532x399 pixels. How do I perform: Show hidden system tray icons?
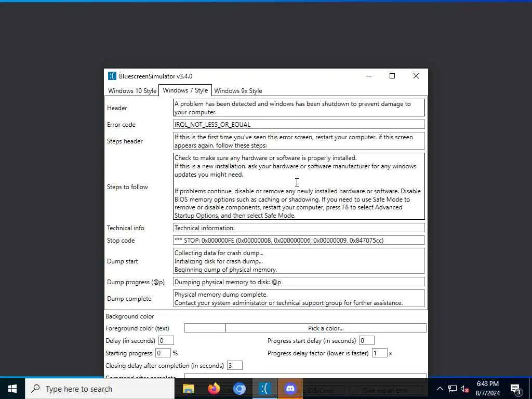click(x=440, y=389)
